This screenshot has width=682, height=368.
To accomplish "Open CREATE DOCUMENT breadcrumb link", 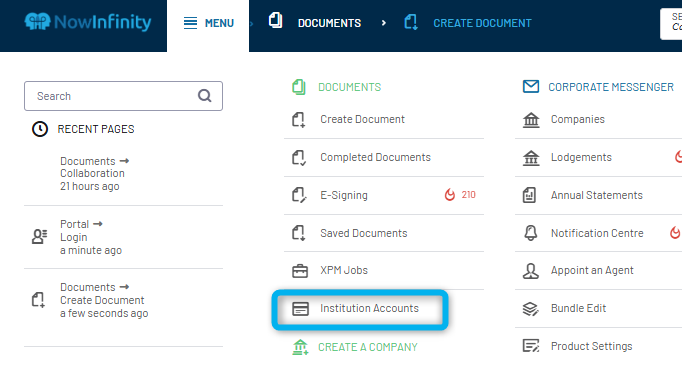I will tap(482, 23).
